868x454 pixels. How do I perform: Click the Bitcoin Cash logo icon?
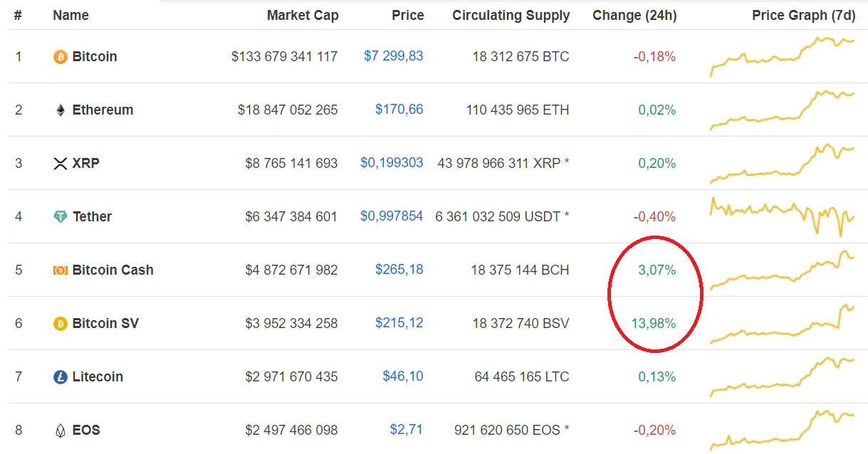[61, 270]
